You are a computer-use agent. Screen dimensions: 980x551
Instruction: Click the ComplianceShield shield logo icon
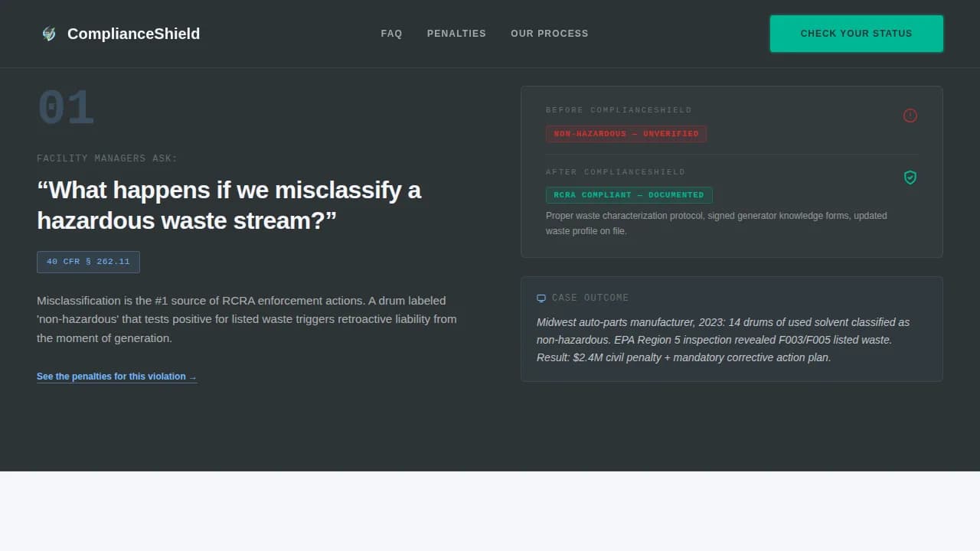[49, 34]
